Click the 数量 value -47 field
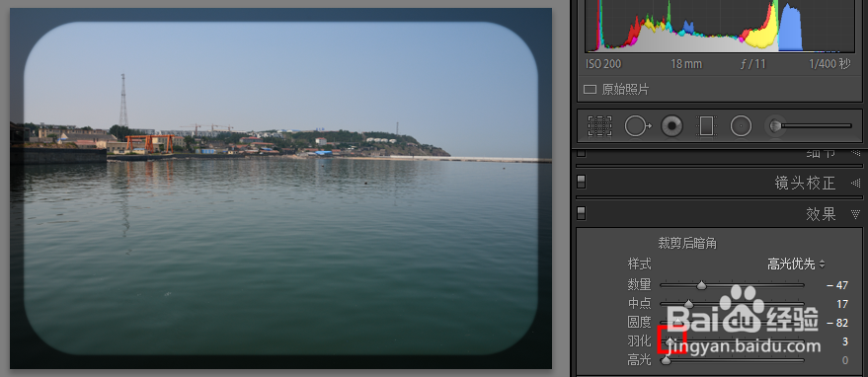Viewport: 868px width, 377px height. (x=837, y=285)
